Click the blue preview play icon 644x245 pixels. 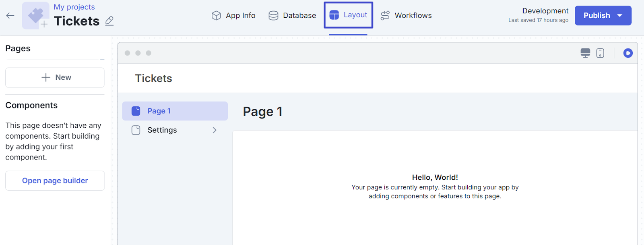627,53
